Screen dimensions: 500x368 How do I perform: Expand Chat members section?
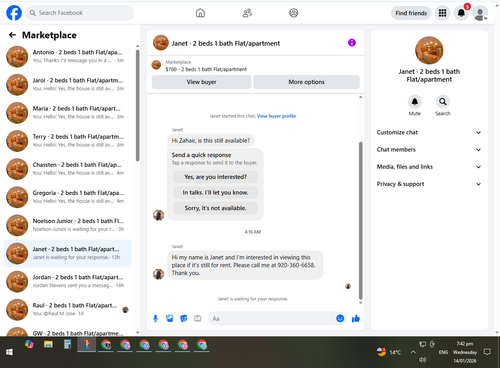429,150
